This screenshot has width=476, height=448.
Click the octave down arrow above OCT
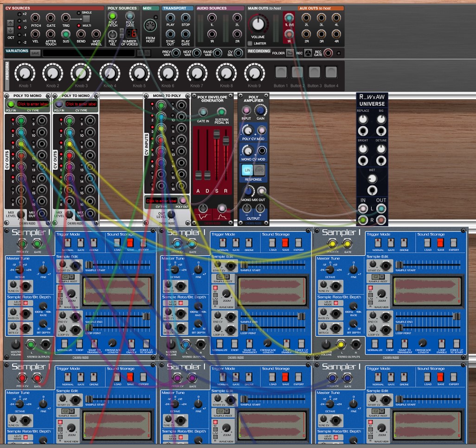pos(11,30)
